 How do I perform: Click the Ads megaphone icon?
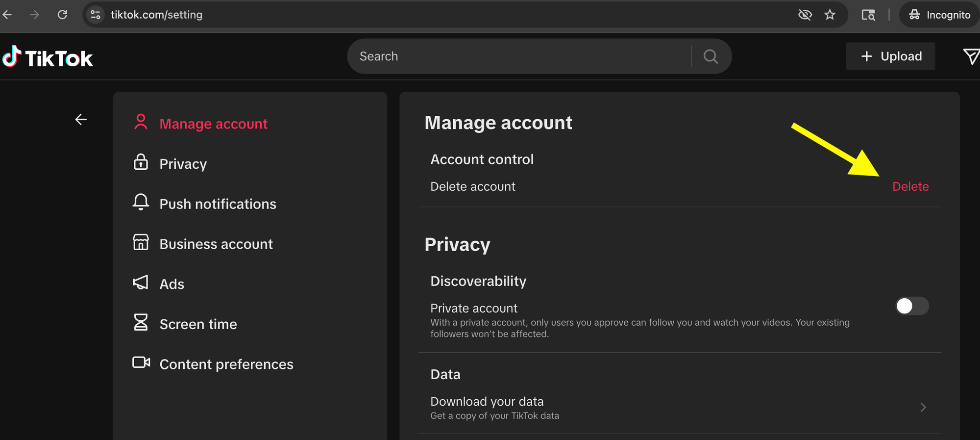141,282
